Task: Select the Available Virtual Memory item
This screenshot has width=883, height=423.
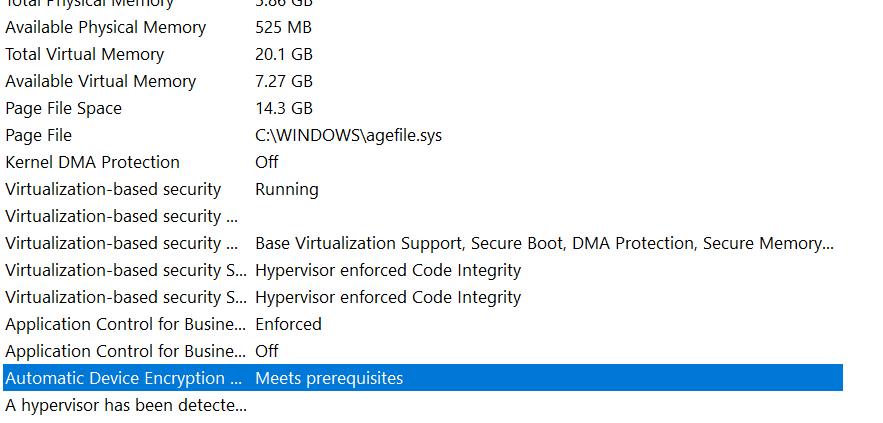Action: [x=100, y=81]
